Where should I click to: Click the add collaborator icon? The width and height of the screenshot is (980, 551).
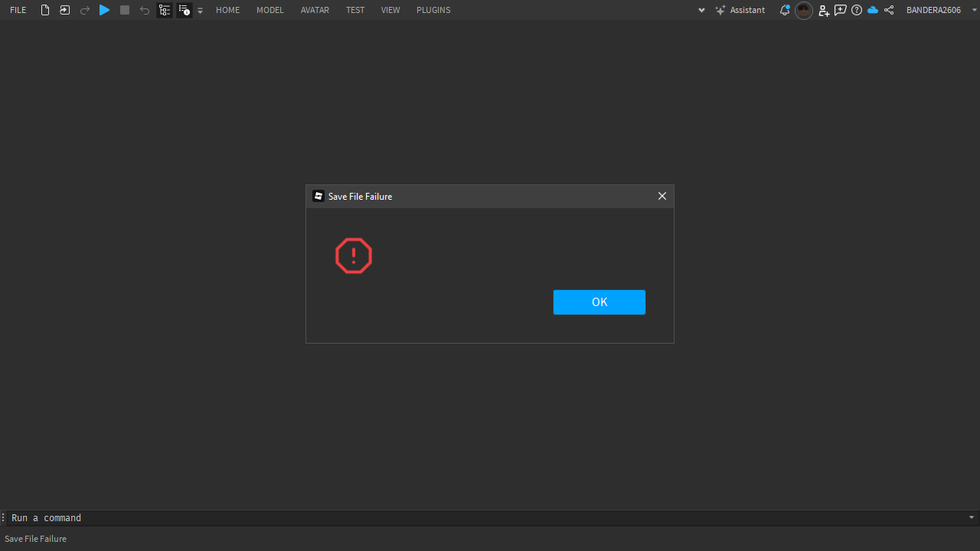pos(824,10)
